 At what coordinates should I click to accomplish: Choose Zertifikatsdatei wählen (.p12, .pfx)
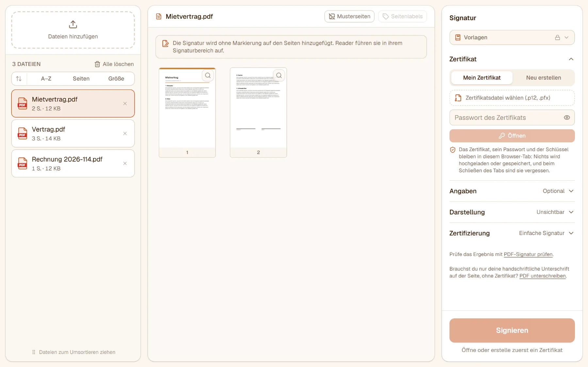(x=512, y=98)
